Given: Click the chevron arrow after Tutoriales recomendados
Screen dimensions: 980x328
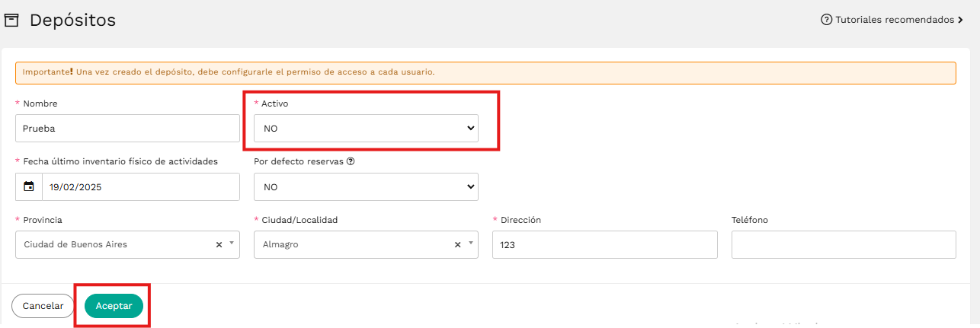Looking at the screenshot, I should (960, 20).
